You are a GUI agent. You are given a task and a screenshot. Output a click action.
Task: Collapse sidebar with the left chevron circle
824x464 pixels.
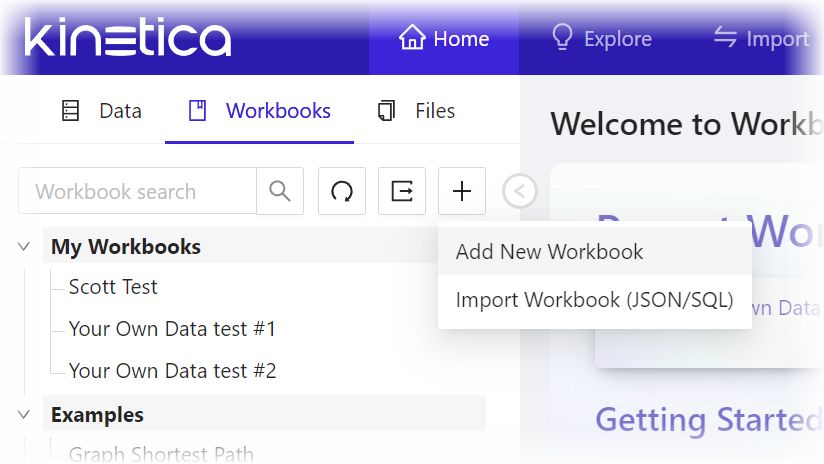click(x=520, y=191)
